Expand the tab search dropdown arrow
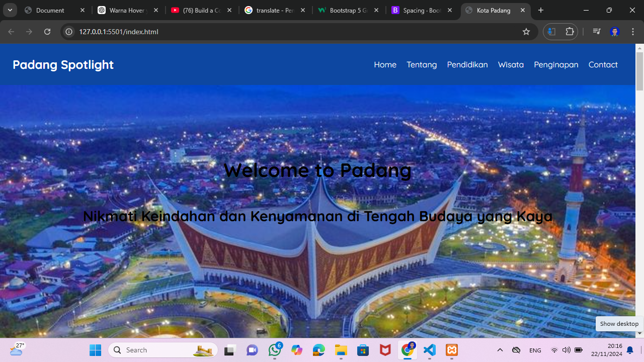This screenshot has height=362, width=644. tap(10, 10)
